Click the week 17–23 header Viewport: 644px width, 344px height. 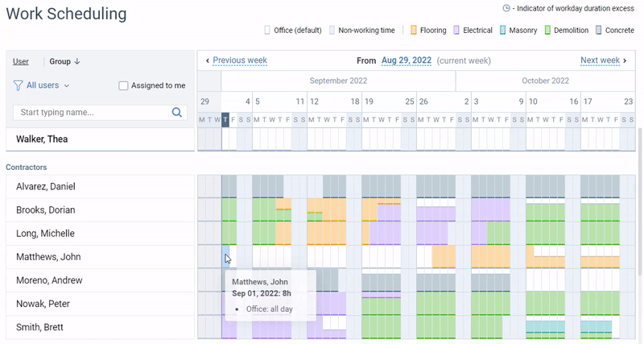click(608, 102)
